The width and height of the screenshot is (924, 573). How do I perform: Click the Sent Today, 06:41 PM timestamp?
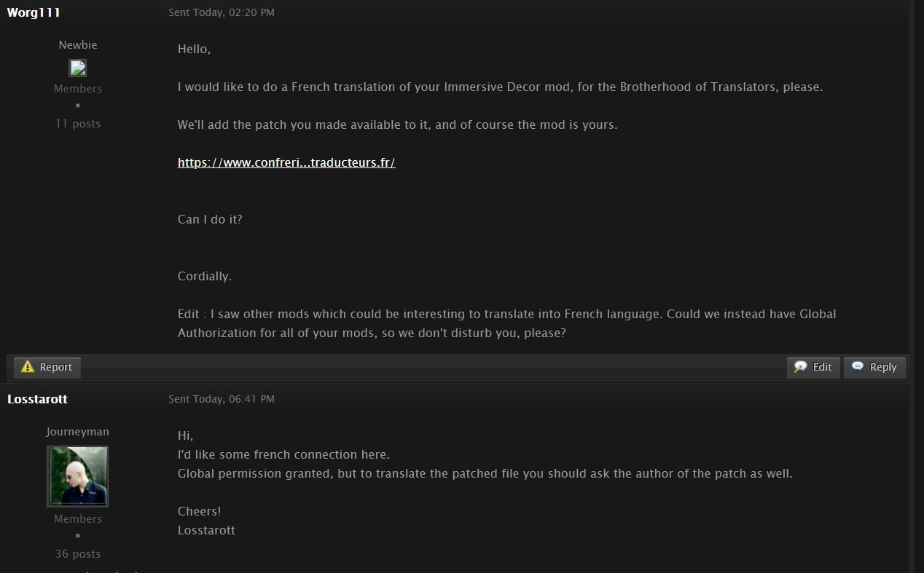pyautogui.click(x=222, y=399)
